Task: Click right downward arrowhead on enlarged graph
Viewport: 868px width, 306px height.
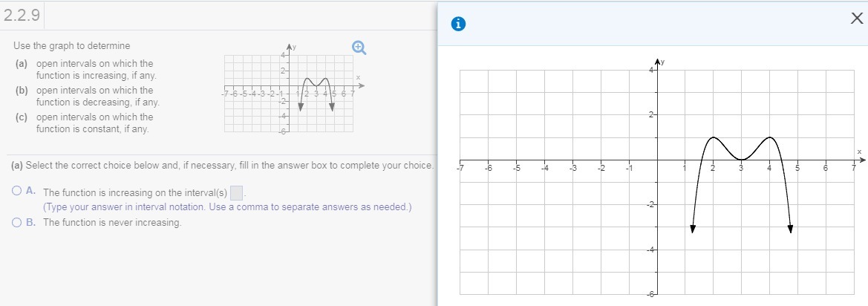Action: (x=790, y=228)
